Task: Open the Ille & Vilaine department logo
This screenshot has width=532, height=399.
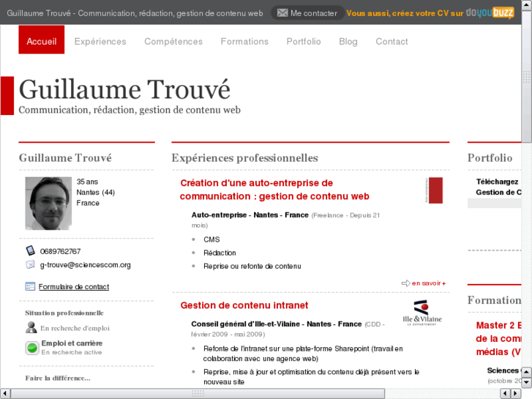Action: coord(422,313)
